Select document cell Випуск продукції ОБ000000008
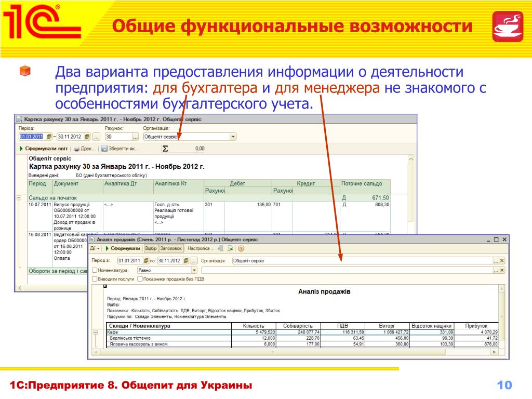Image resolution: width=532 pixels, height=399 pixels. 78,216
